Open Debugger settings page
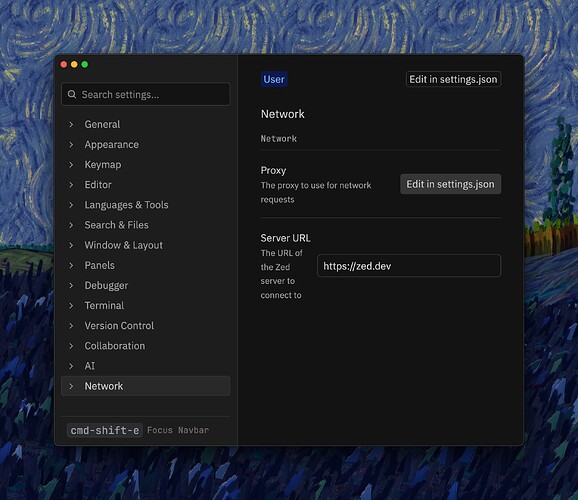578x500 pixels. pos(106,285)
